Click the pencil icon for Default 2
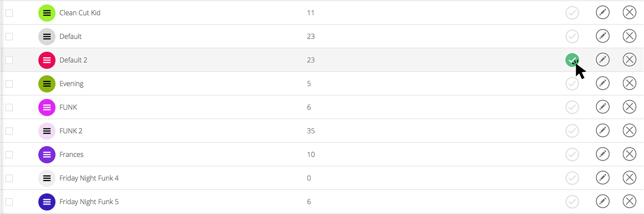 coord(603,60)
